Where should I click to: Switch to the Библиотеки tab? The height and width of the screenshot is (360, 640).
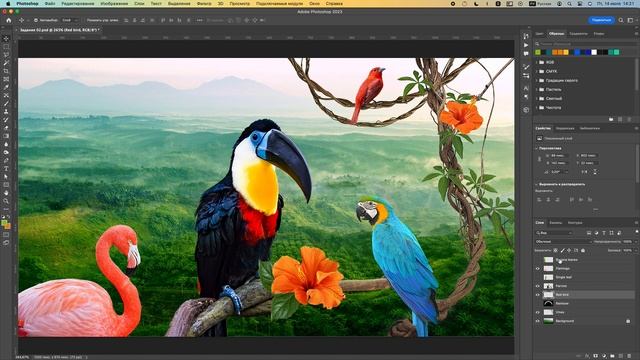(x=590, y=129)
